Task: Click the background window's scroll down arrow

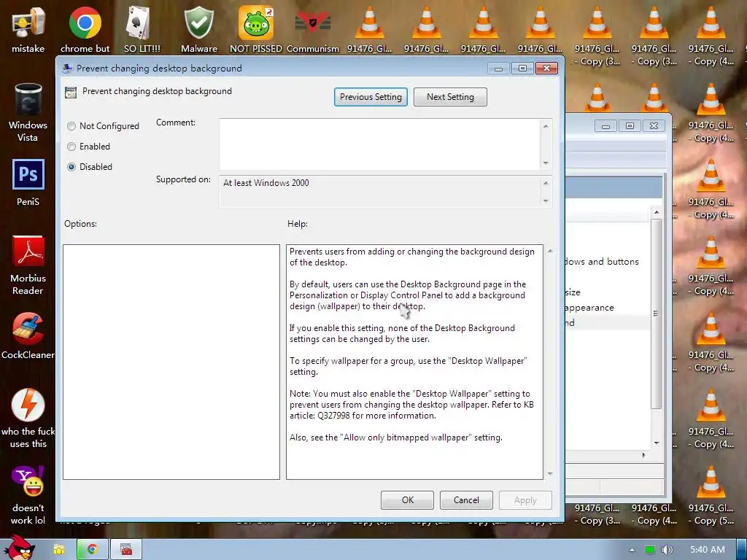Action: click(x=657, y=443)
